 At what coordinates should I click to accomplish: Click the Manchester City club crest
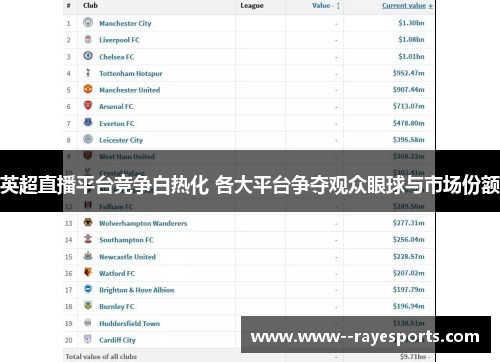pos(88,22)
